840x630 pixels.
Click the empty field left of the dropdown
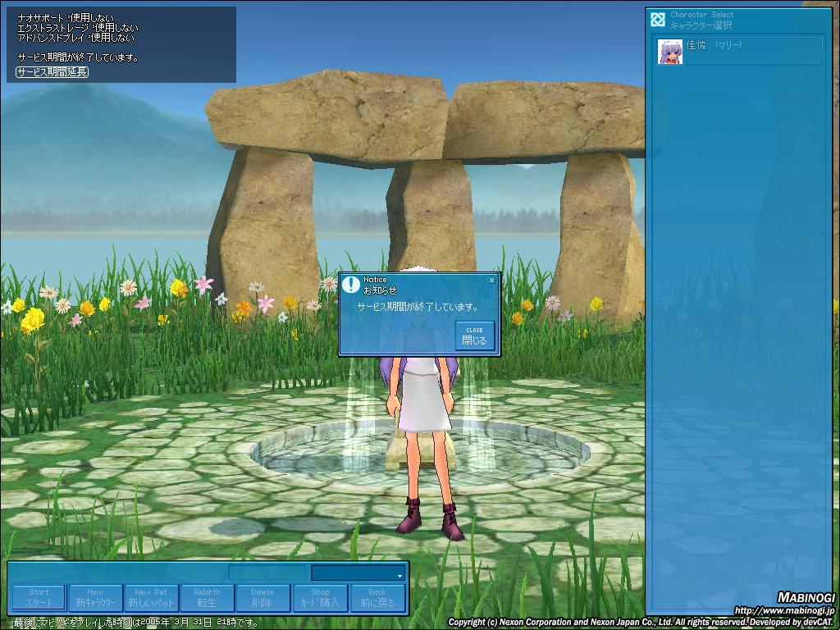[x=267, y=573]
